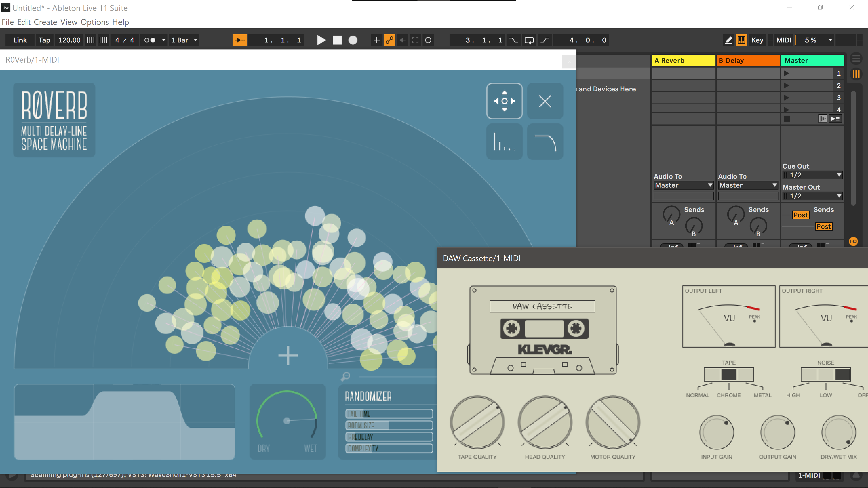Click the Capture MIDI bracket icon
The height and width of the screenshot is (488, 868).
click(415, 40)
